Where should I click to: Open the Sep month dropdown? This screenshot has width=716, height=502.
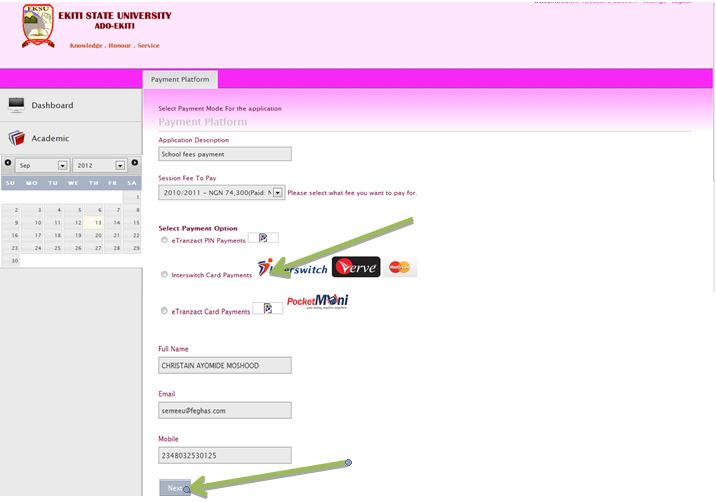pos(42,165)
